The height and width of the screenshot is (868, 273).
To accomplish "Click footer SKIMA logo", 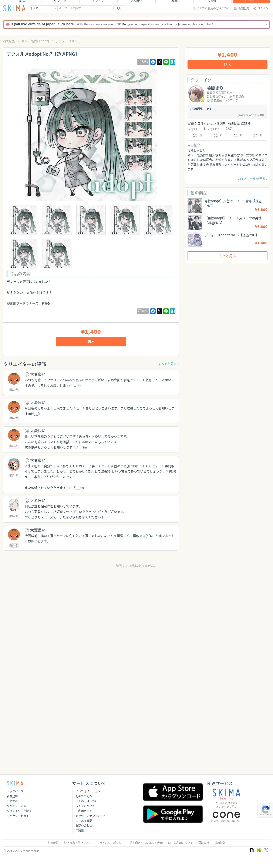I will tap(15, 783).
